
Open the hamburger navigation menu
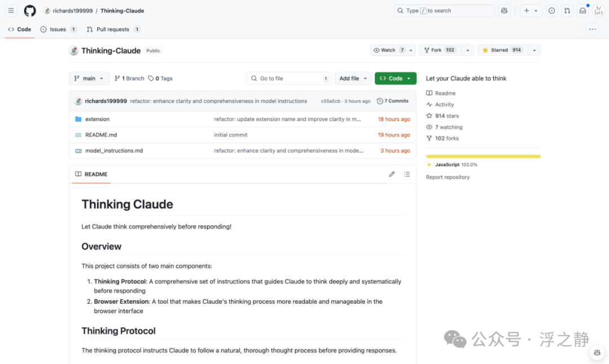tap(11, 11)
